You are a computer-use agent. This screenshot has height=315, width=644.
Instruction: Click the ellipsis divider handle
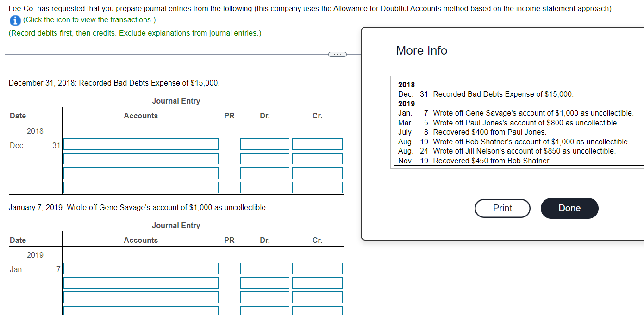pos(338,55)
